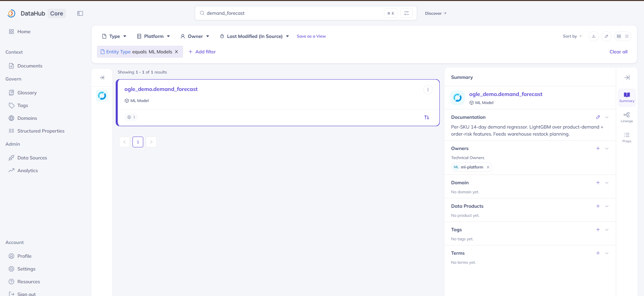Open Analytics in sidebar
Viewport: 644px width, 296px height.
pos(28,170)
